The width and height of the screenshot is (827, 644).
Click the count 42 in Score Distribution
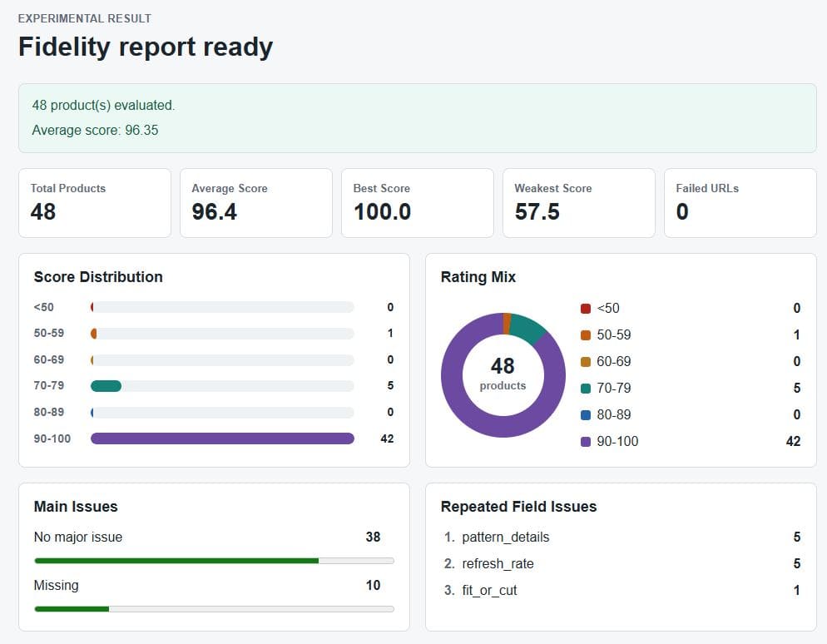point(387,438)
